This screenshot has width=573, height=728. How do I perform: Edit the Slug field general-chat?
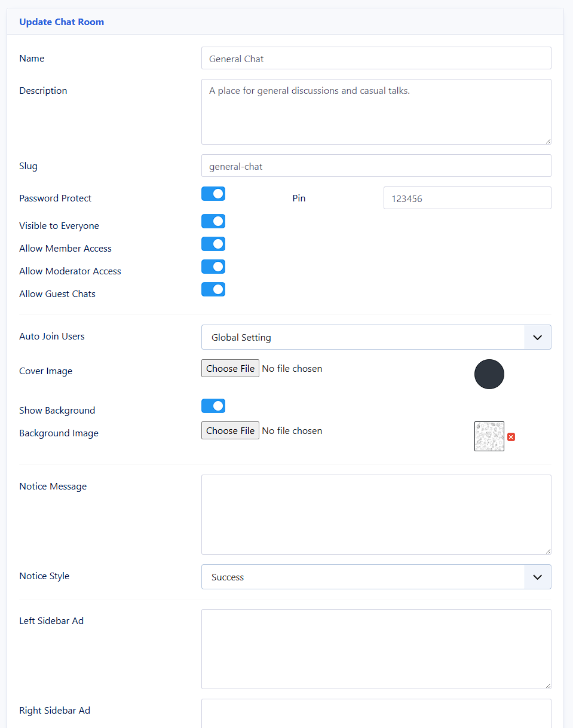click(x=376, y=166)
